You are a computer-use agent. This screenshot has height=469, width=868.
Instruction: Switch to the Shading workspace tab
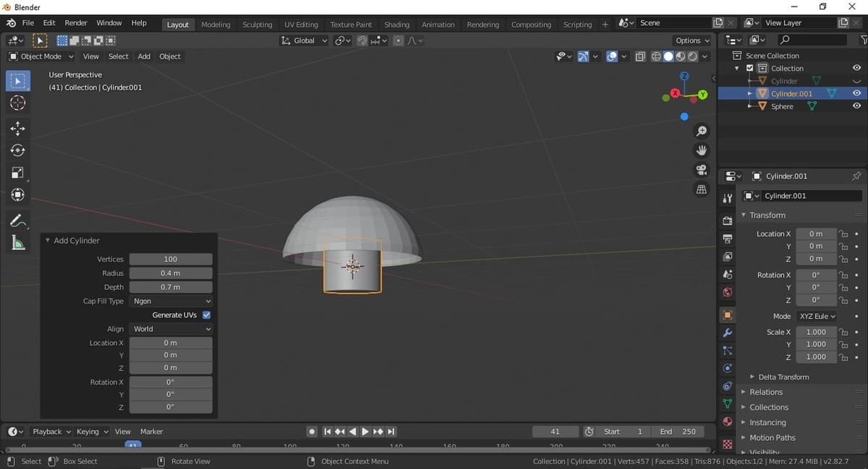(396, 25)
